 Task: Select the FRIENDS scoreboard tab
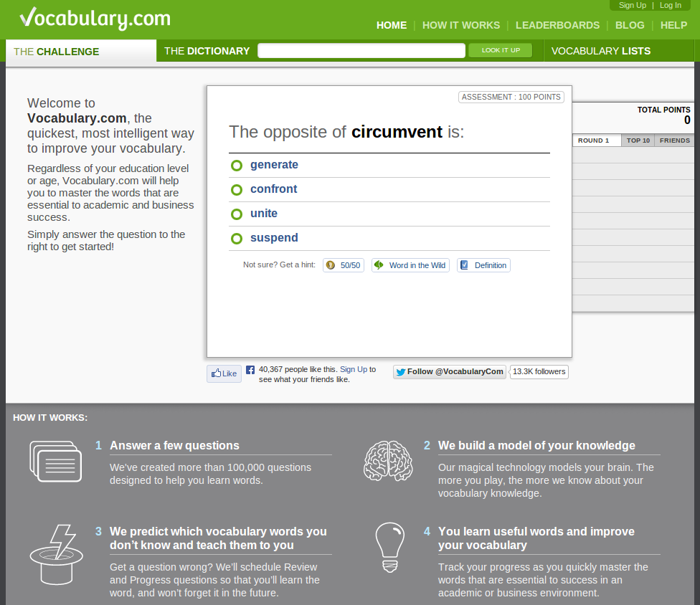point(675,140)
